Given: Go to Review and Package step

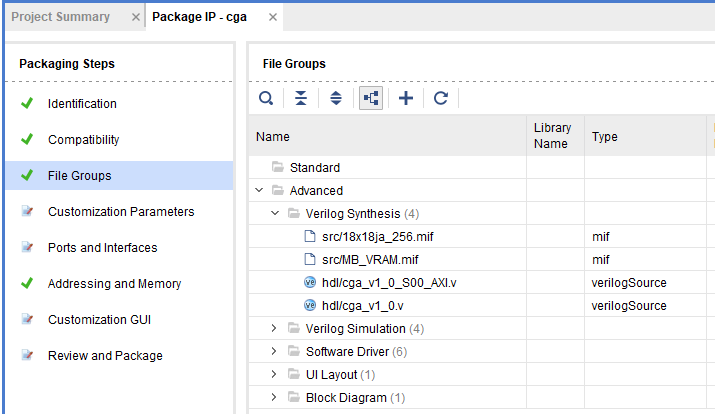Looking at the screenshot, I should [105, 356].
